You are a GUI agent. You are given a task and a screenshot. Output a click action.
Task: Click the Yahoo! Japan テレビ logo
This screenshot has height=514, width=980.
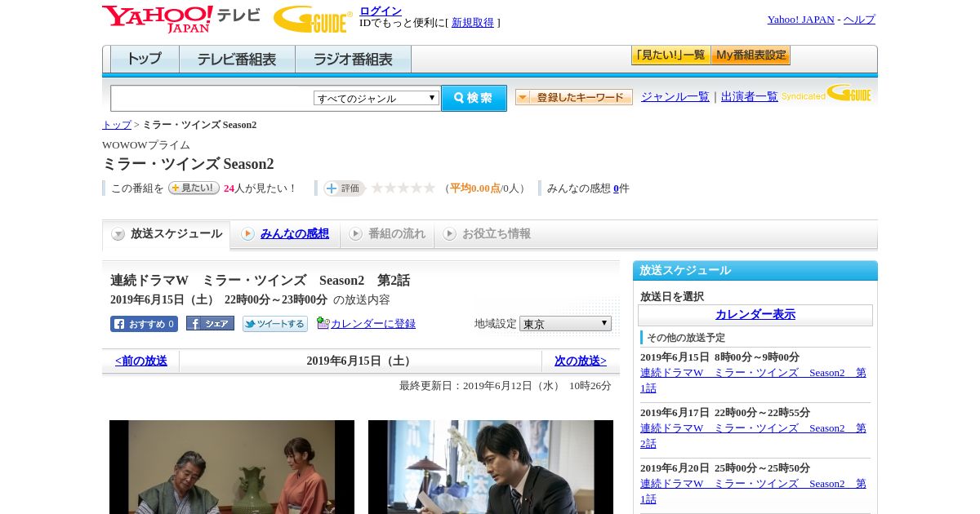181,19
